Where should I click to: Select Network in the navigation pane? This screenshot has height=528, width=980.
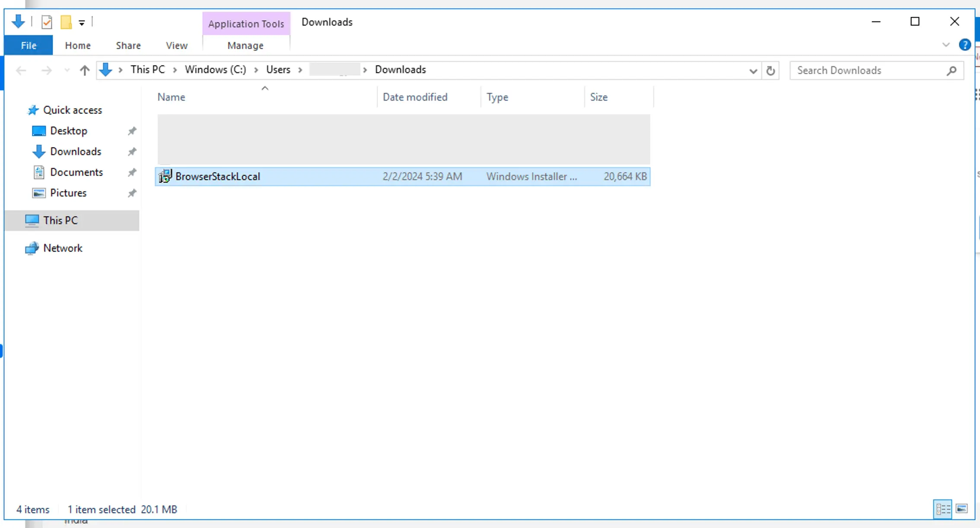click(63, 248)
